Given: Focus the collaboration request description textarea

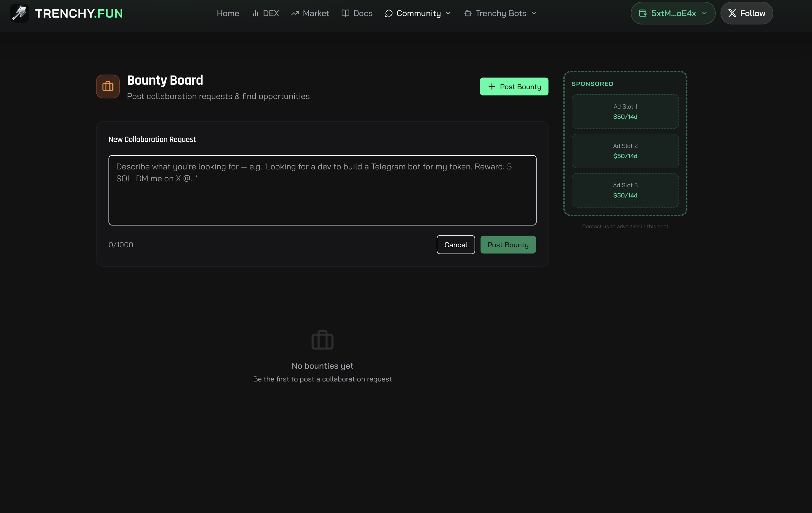Looking at the screenshot, I should click(322, 190).
